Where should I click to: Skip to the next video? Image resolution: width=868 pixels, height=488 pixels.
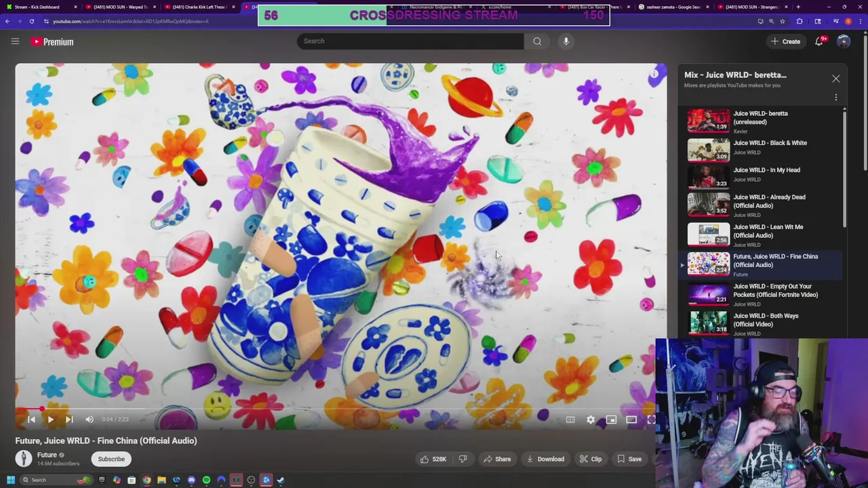point(69,420)
